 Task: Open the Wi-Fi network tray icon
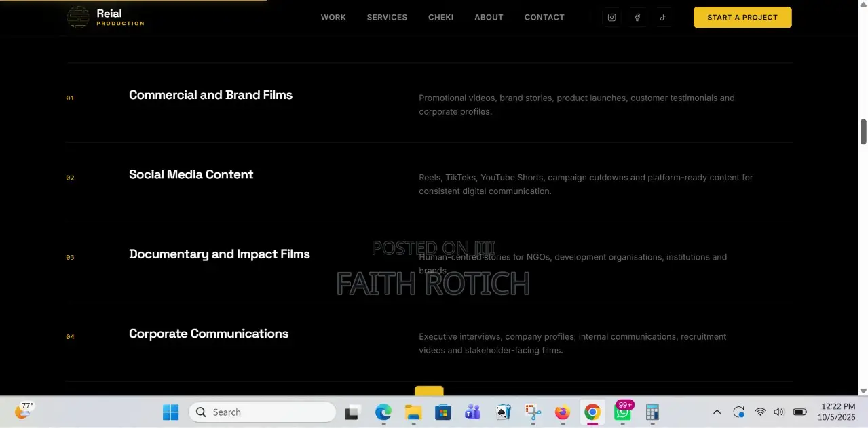click(x=760, y=412)
